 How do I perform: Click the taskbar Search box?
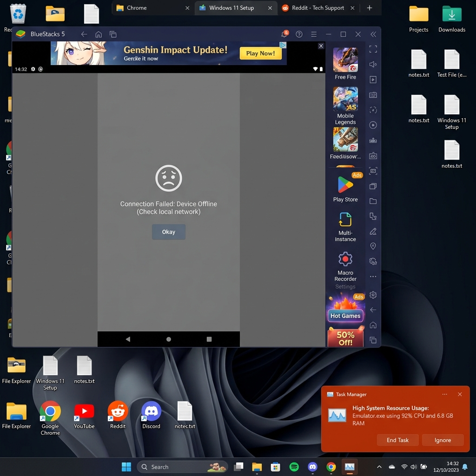coord(182,467)
